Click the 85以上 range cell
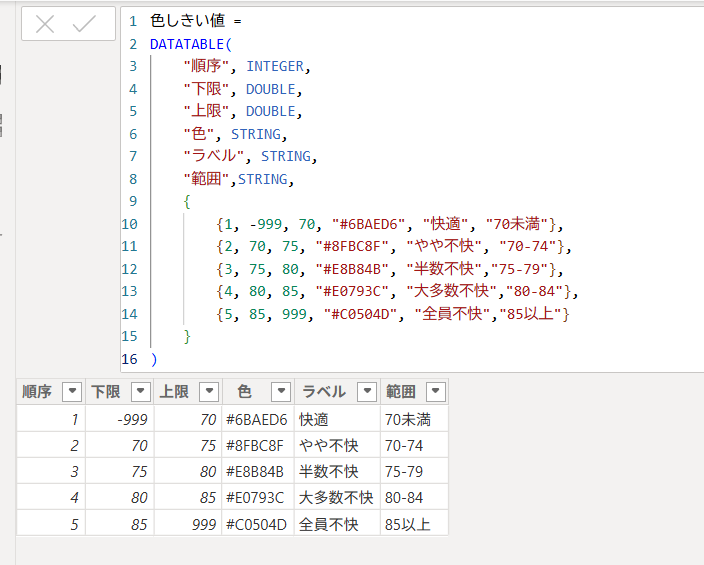704x565 pixels. click(414, 524)
